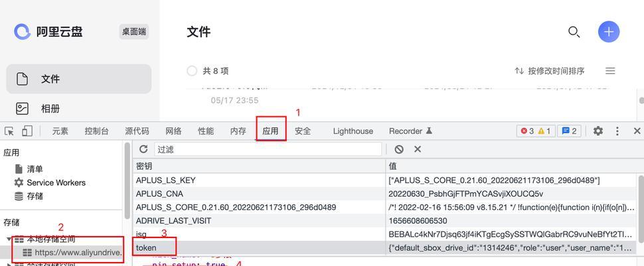644x266 pixels.
Task: Open Service Workers in the sidebar
Action: click(50, 182)
